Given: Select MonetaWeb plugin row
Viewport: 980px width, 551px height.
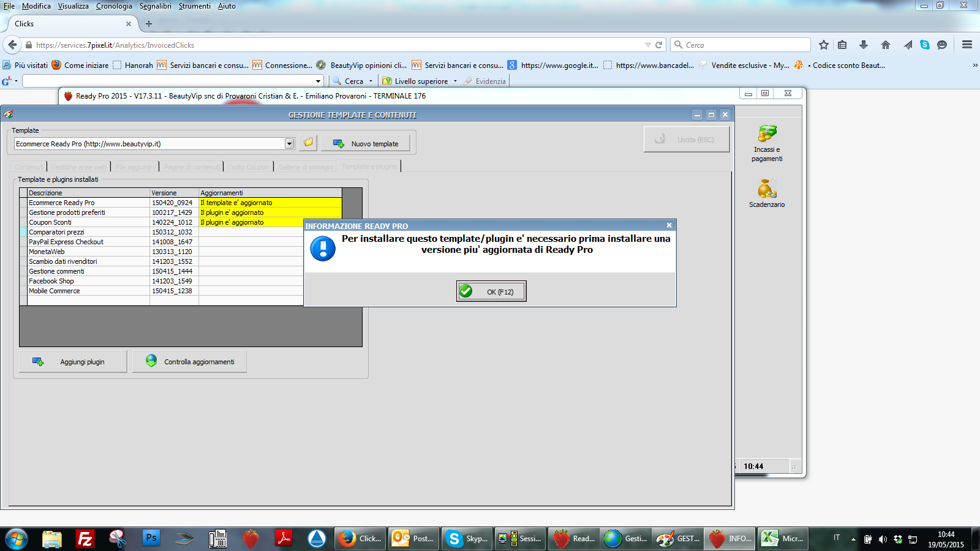Looking at the screenshot, I should pos(162,252).
